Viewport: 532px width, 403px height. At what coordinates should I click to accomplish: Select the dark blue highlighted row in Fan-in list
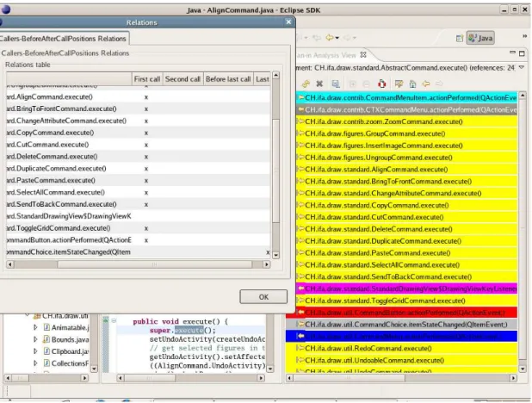pos(402,336)
